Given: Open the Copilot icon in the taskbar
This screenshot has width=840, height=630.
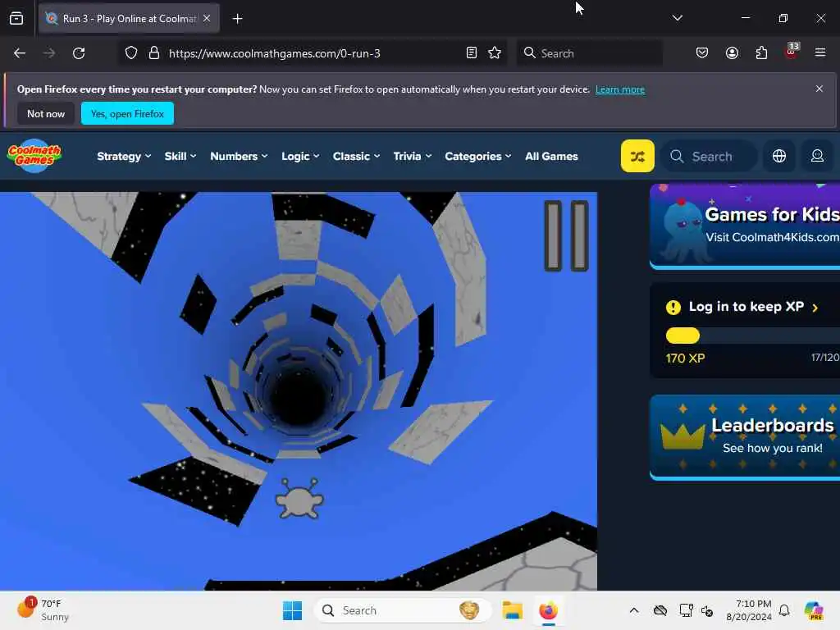Looking at the screenshot, I should (x=814, y=610).
